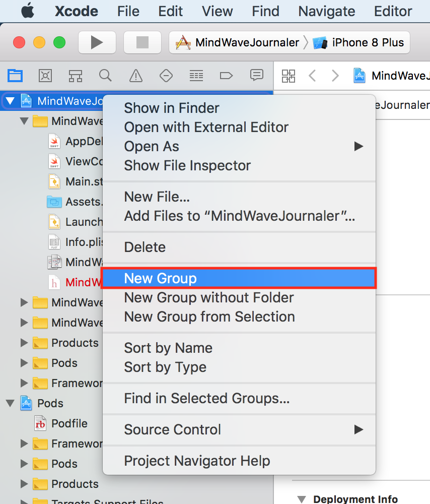The width and height of the screenshot is (430, 504).
Task: Run the app with the Play button
Action: 97,42
